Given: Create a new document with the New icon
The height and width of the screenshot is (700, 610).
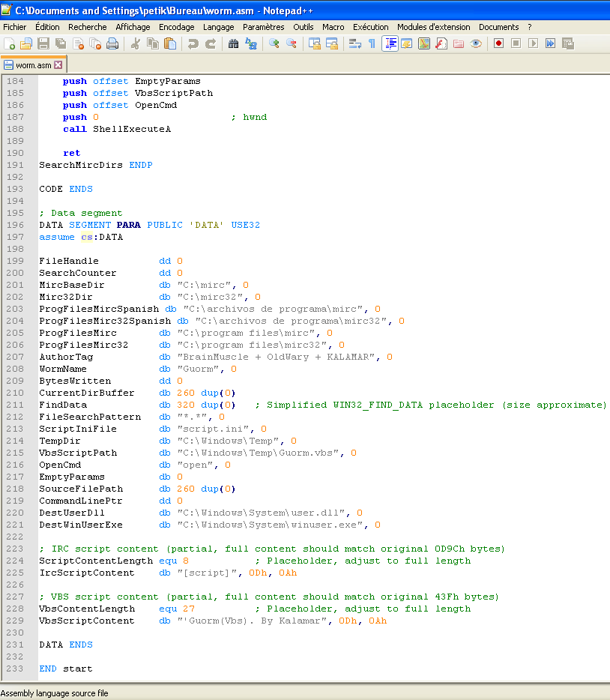Looking at the screenshot, I should pyautogui.click(x=10, y=43).
